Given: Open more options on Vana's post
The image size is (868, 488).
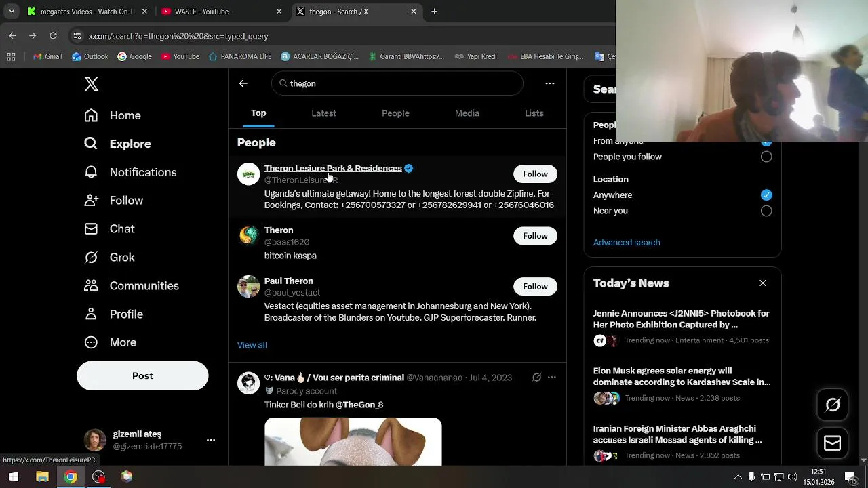Looking at the screenshot, I should [552, 378].
